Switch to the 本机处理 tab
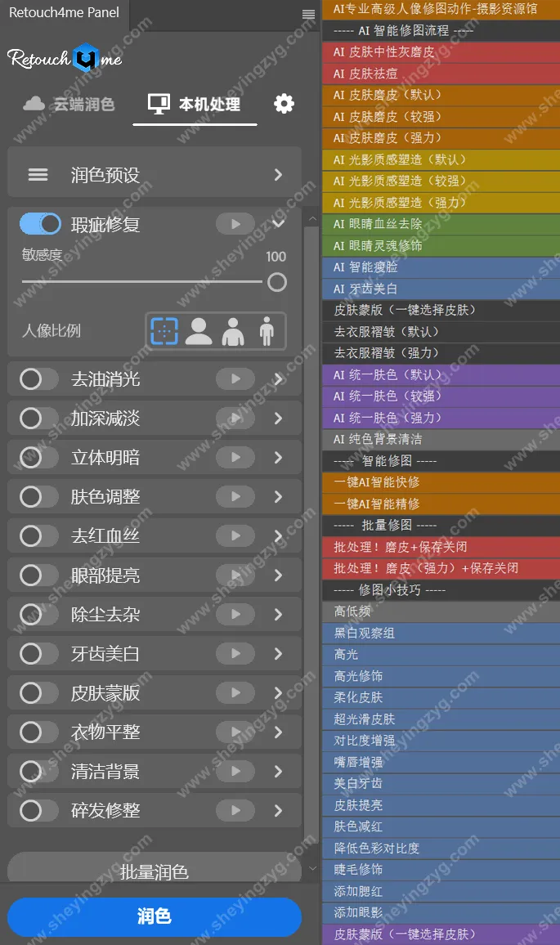The image size is (560, 945). [x=195, y=104]
